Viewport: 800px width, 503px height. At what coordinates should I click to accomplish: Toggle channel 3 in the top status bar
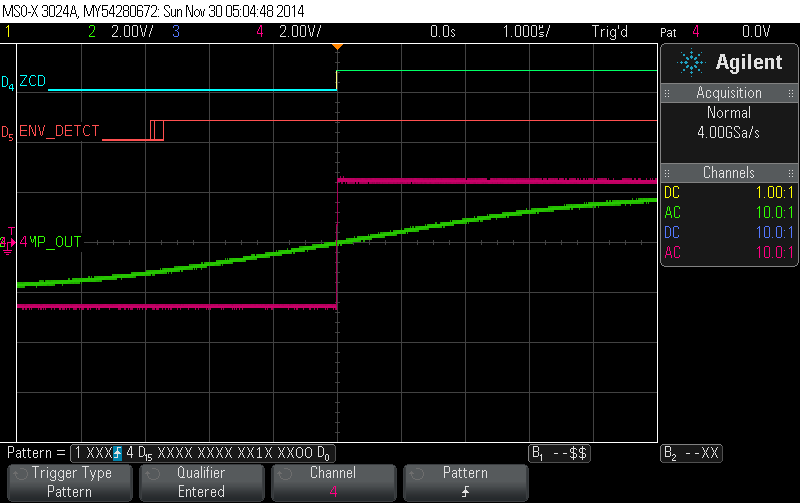(175, 32)
